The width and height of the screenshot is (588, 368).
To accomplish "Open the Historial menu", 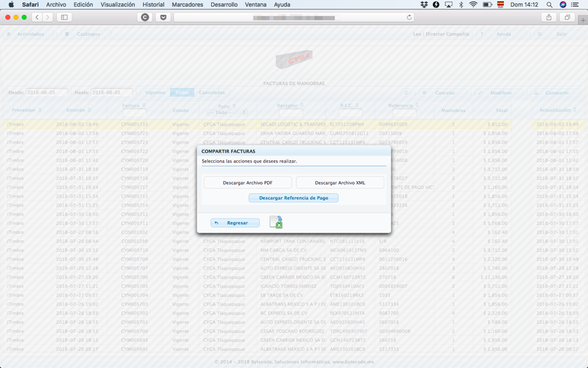I will [x=153, y=5].
